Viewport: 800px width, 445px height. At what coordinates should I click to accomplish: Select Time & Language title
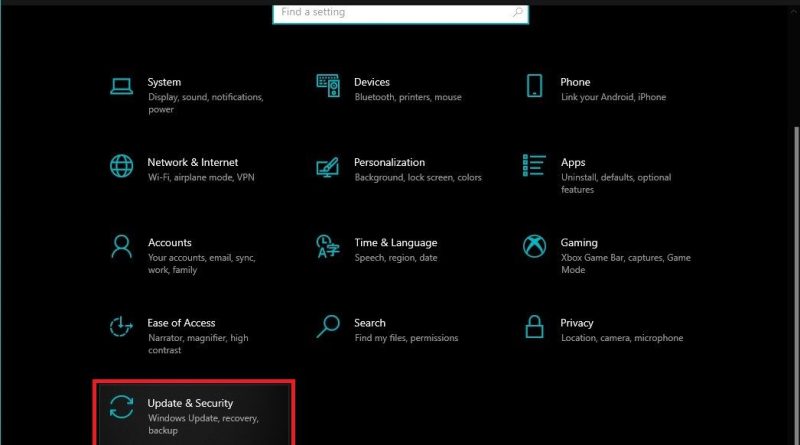pos(395,242)
